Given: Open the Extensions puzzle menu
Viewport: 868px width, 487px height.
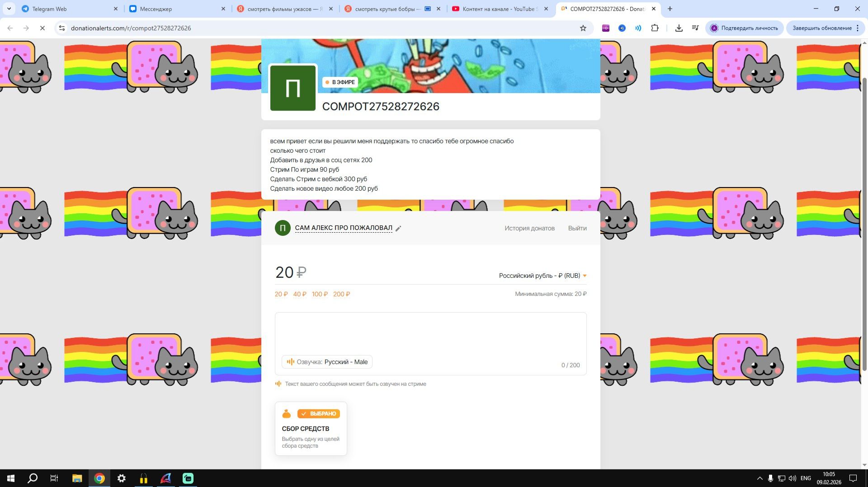Looking at the screenshot, I should (x=655, y=28).
